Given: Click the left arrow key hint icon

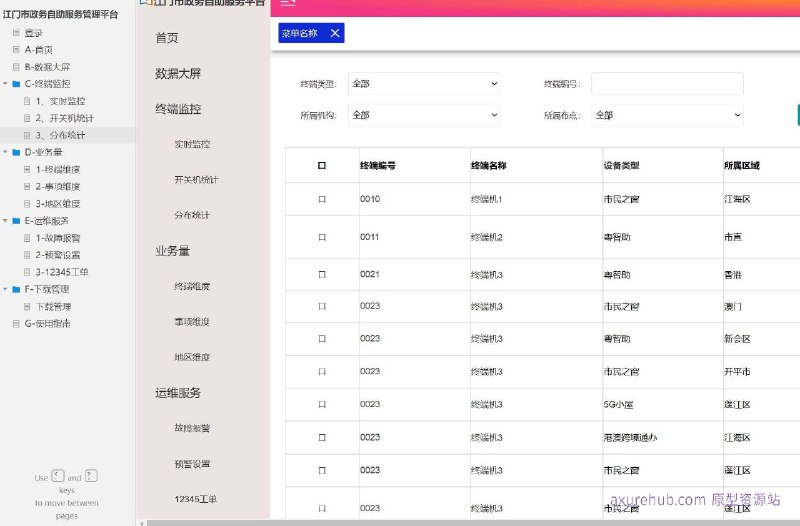Looking at the screenshot, I should 58,476.
